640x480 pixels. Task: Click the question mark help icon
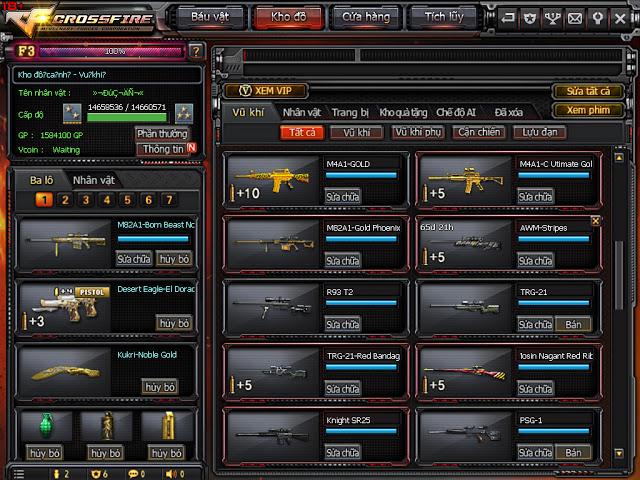196,51
